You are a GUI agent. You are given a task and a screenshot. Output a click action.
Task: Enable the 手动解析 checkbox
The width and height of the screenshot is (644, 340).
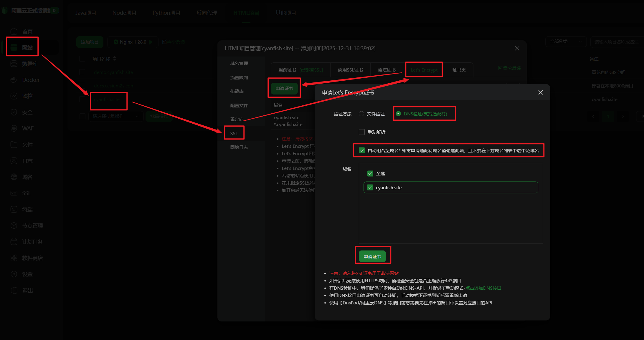pyautogui.click(x=362, y=132)
